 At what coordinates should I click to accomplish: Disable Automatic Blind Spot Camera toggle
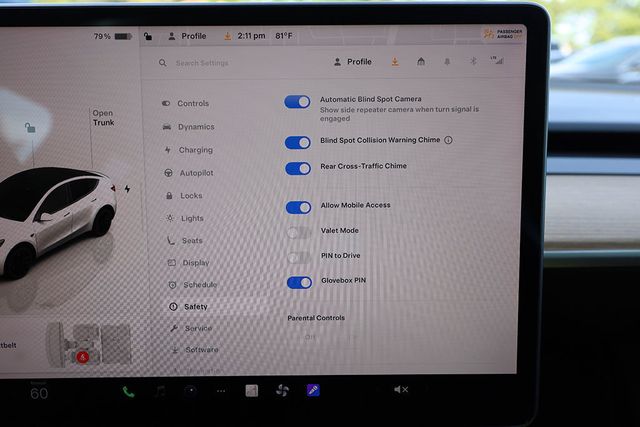(x=298, y=102)
